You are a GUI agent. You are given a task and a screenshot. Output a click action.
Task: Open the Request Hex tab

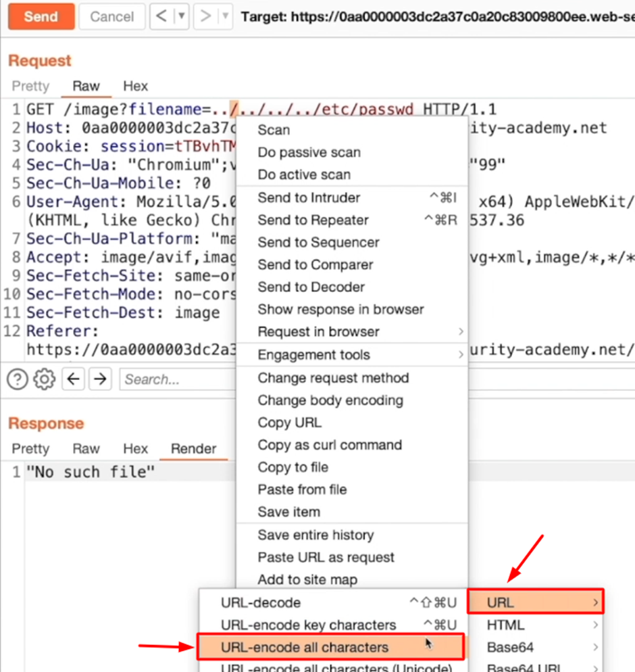[135, 86]
